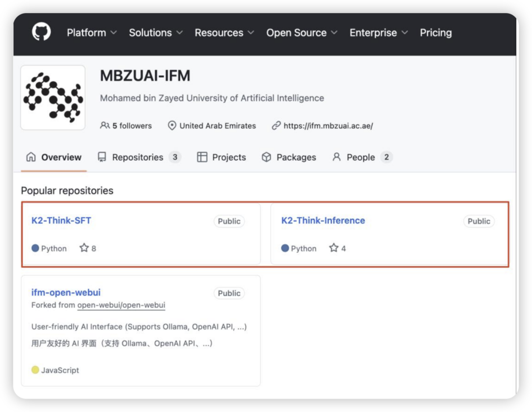The image size is (532, 412).
Task: Click the Public badge on K2-Think-SFT
Action: pyautogui.click(x=229, y=221)
